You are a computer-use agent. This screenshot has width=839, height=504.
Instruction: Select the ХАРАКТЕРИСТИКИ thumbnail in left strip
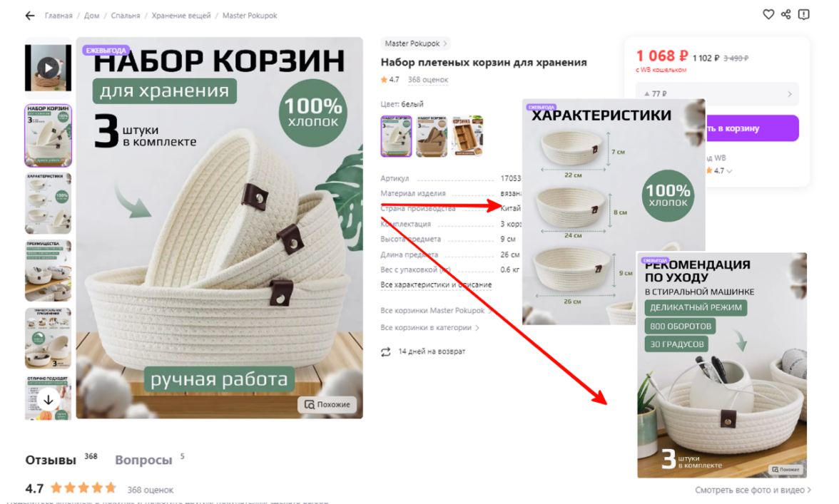[x=49, y=203]
